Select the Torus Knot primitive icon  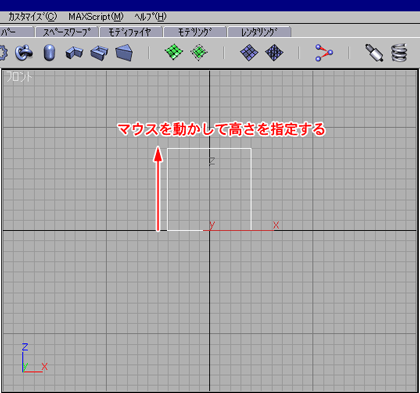(24, 52)
